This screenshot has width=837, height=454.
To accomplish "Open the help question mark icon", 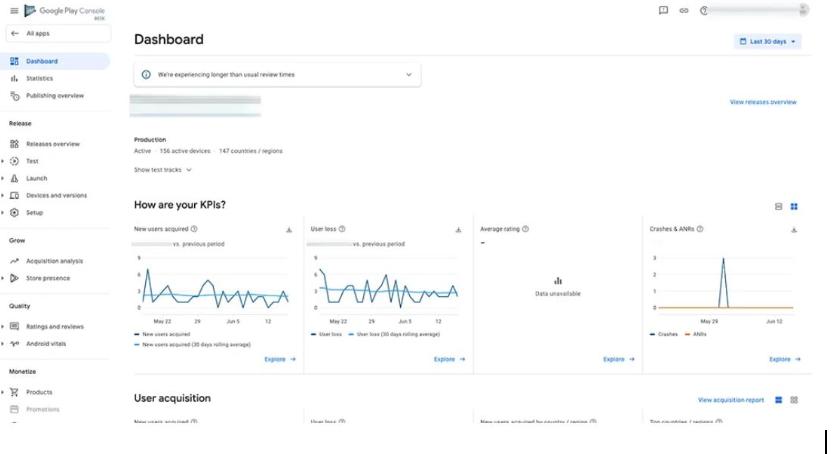I will (x=704, y=11).
